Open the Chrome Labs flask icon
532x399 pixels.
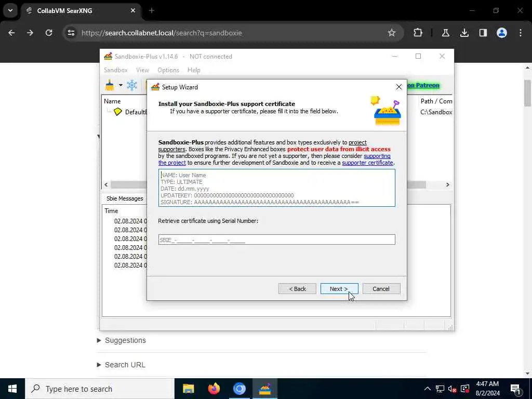click(x=445, y=33)
